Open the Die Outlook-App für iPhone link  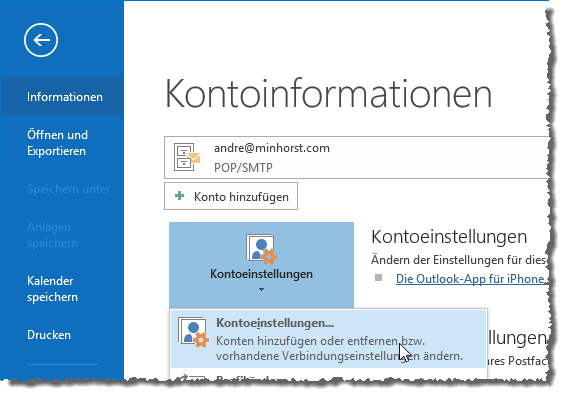coord(472,279)
